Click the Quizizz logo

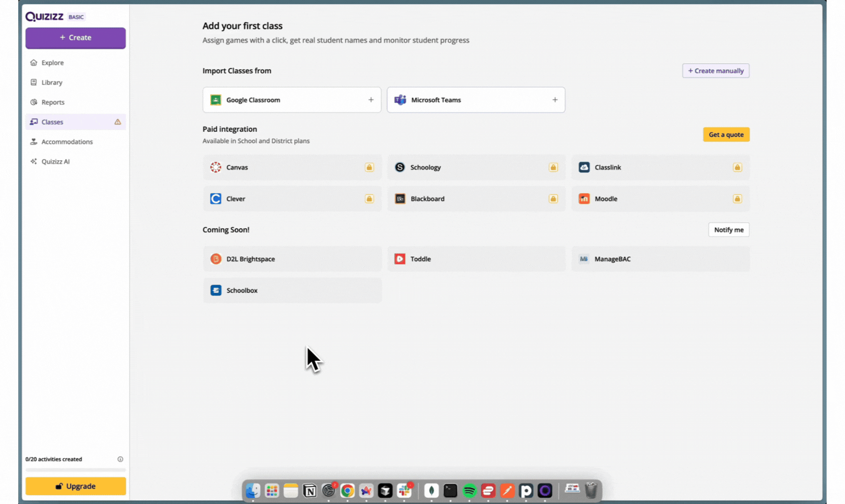[44, 17]
